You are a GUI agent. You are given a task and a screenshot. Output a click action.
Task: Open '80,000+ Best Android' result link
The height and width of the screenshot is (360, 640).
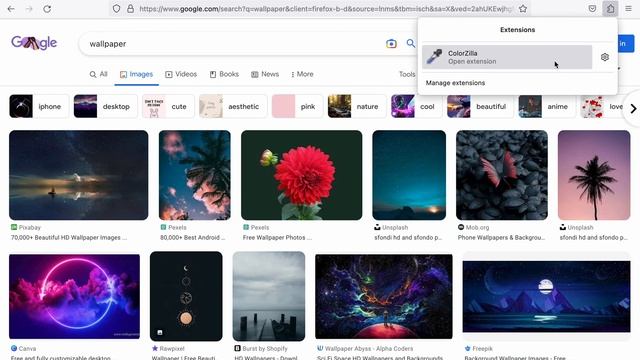(193, 238)
